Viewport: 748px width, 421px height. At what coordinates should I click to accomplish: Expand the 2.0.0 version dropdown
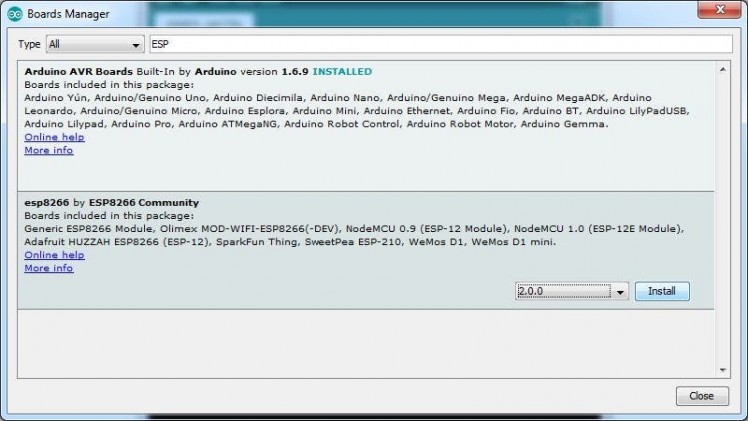[571, 291]
